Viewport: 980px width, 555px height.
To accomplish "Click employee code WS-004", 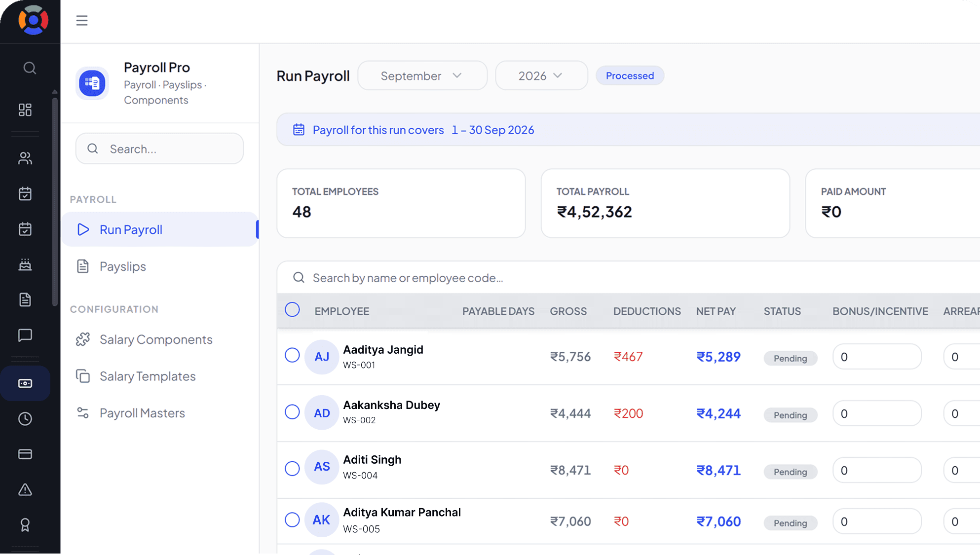I will click(360, 476).
